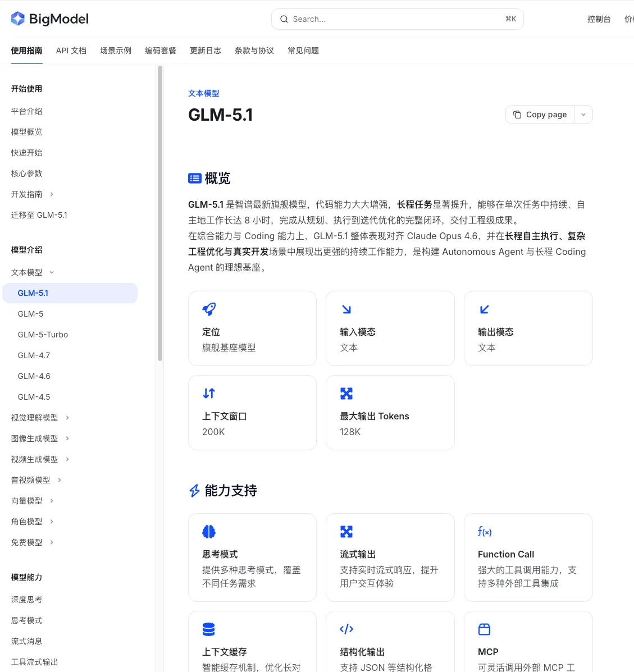634x672 pixels.
Task: Click the 旗舰基座模型 text on 定位 card
Action: (229, 348)
